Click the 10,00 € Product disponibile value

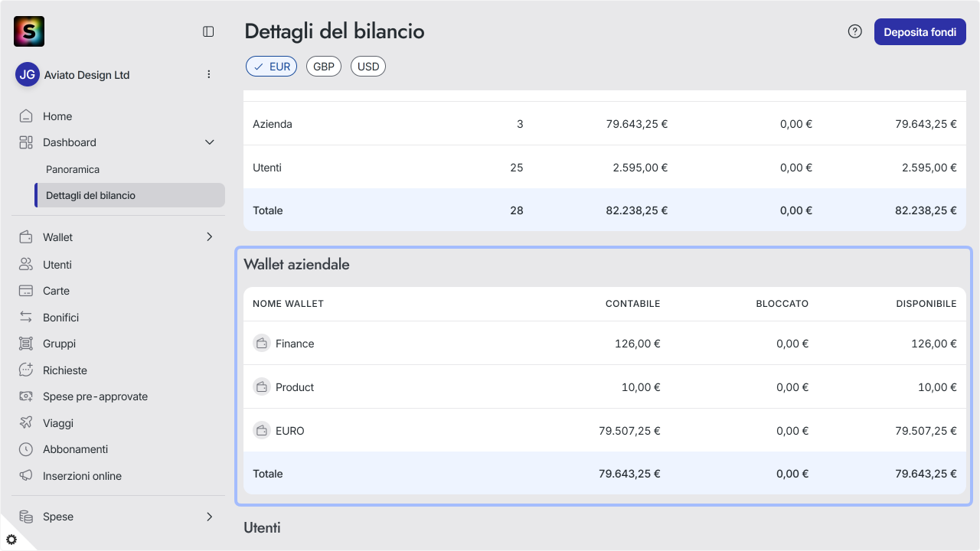click(x=937, y=387)
